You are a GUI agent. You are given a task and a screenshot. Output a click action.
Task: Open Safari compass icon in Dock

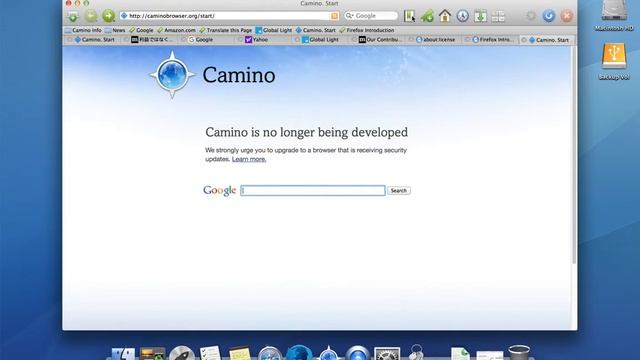point(269,353)
